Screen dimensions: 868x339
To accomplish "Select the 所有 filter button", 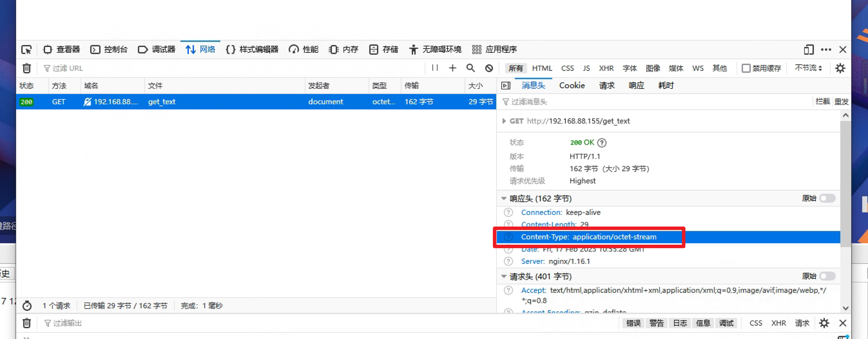I will coord(516,68).
